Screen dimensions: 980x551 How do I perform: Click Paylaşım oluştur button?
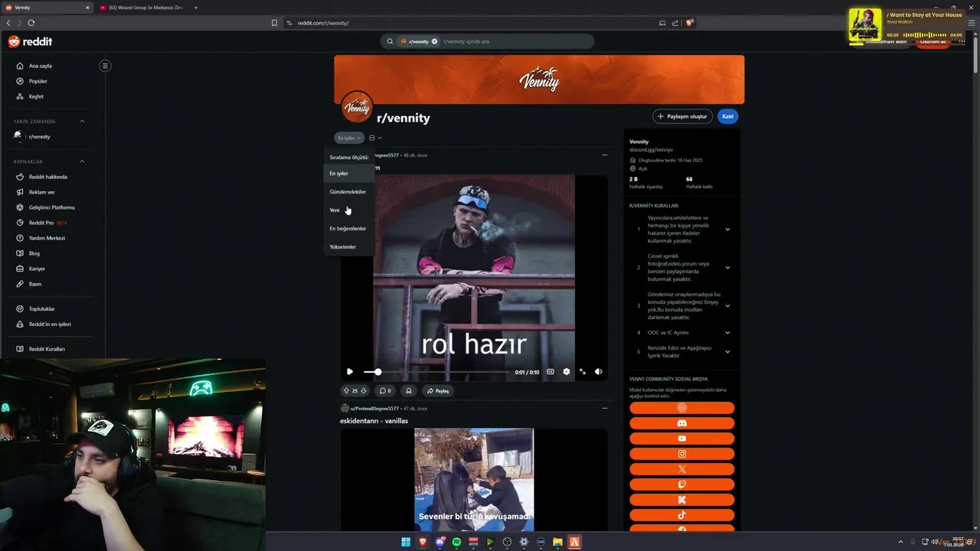pyautogui.click(x=682, y=116)
